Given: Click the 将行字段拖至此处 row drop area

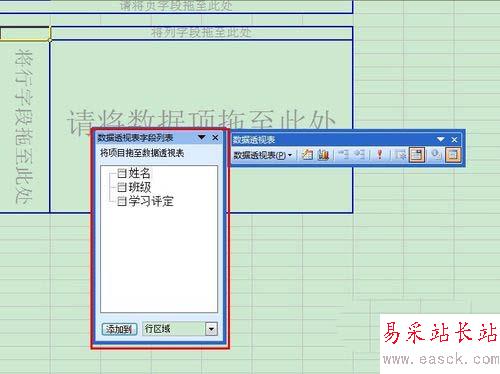Looking at the screenshot, I should (x=25, y=126).
